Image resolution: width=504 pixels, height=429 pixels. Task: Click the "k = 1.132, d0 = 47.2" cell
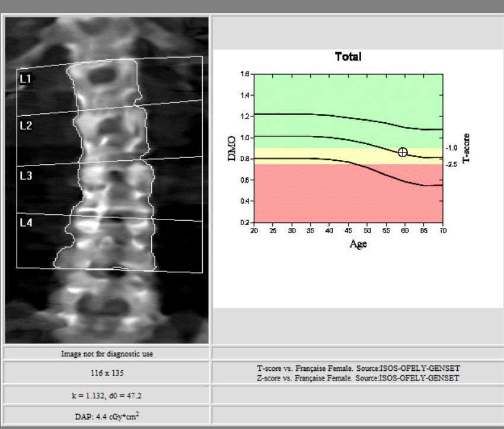pos(107,395)
